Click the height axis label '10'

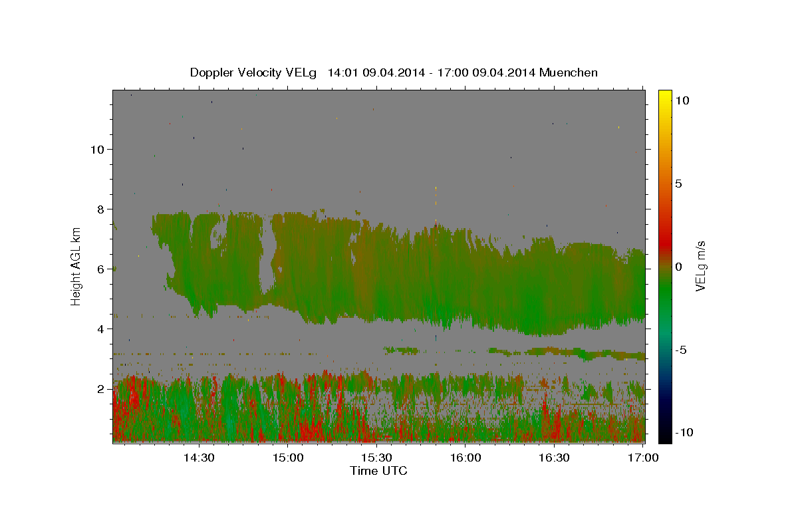98,149
